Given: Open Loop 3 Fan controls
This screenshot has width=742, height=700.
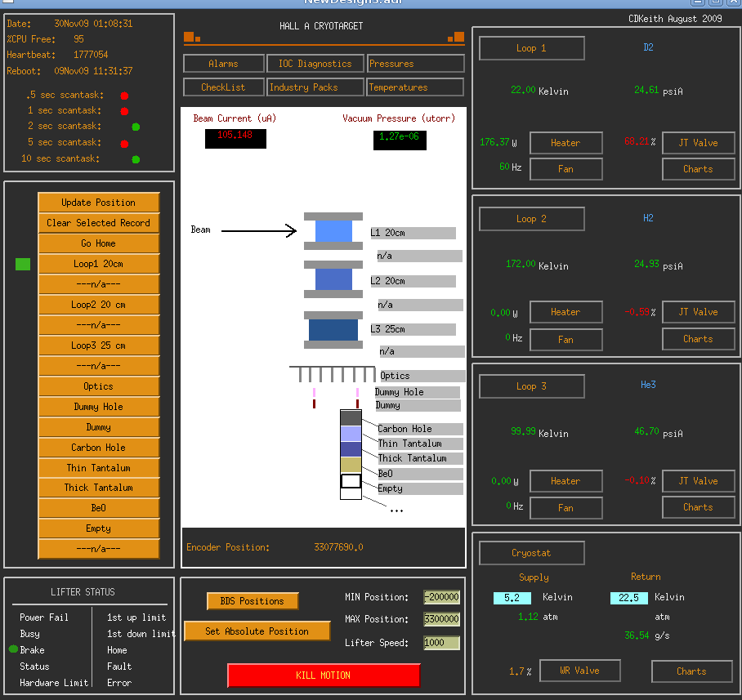Looking at the screenshot, I should coord(566,507).
